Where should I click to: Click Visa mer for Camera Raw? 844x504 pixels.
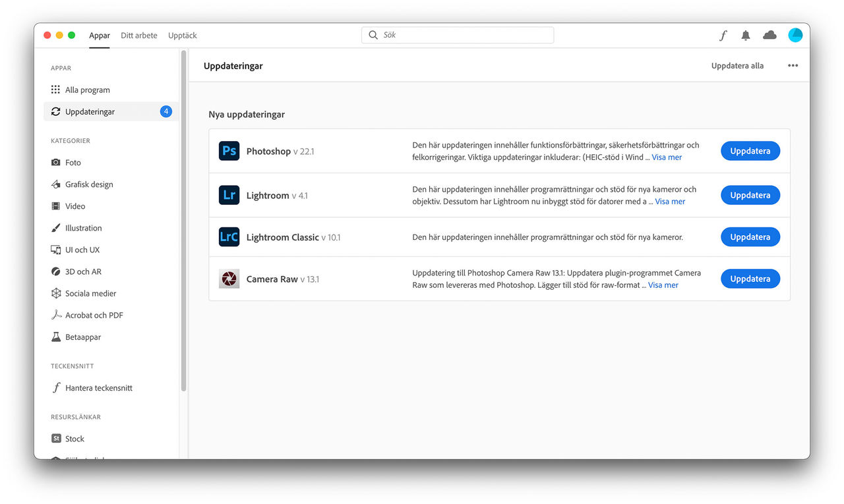[x=663, y=285]
